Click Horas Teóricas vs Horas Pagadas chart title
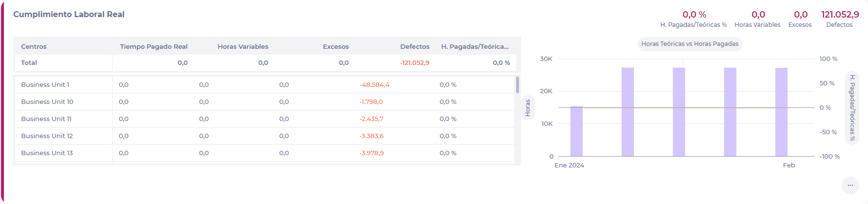 coord(690,44)
